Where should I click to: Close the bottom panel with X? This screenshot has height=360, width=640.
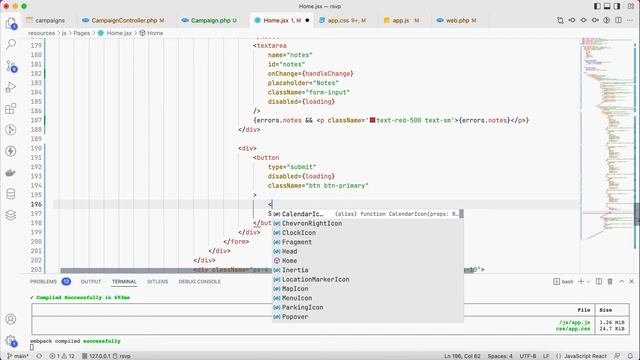pyautogui.click(x=631, y=281)
